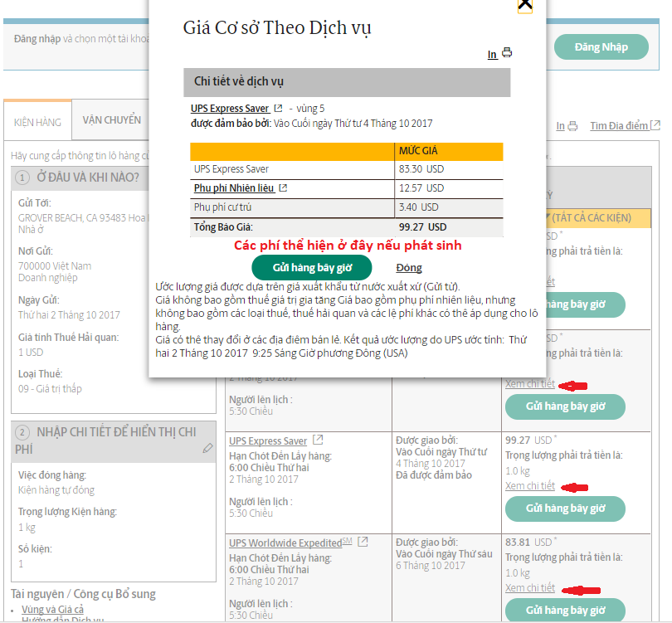
Task: Click the 'GROVER BEACH, CA 93483' destination text
Action: tap(72, 218)
